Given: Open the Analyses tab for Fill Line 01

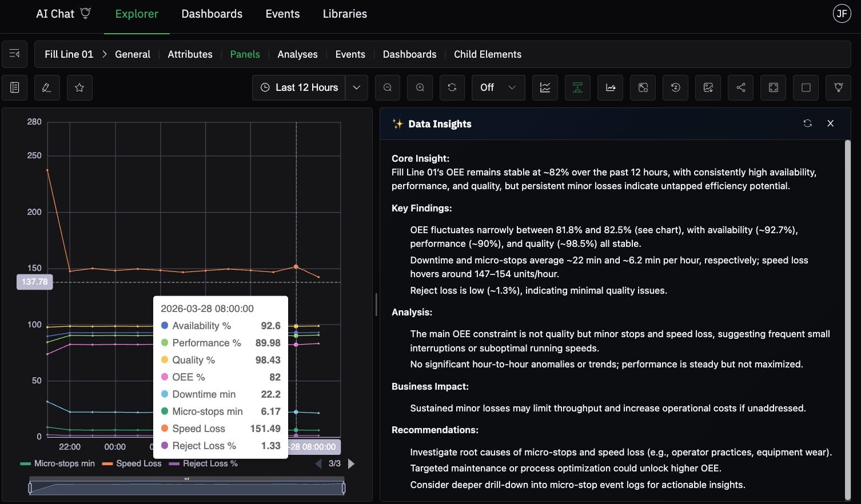Looking at the screenshot, I should point(297,54).
